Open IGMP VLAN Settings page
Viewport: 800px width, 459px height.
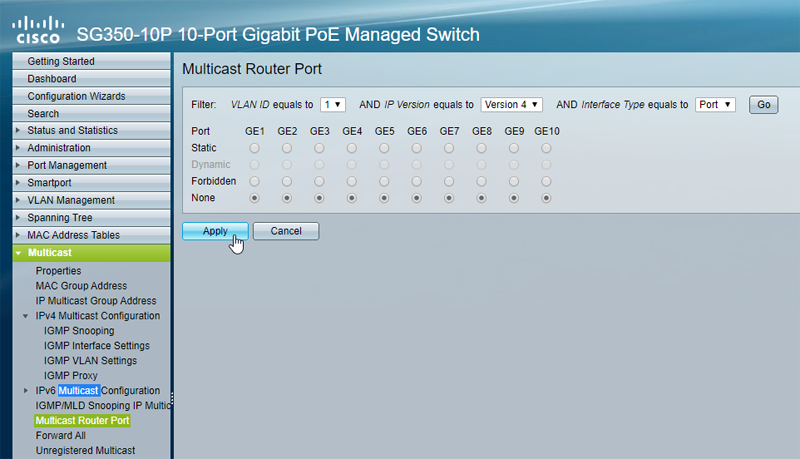click(x=90, y=361)
